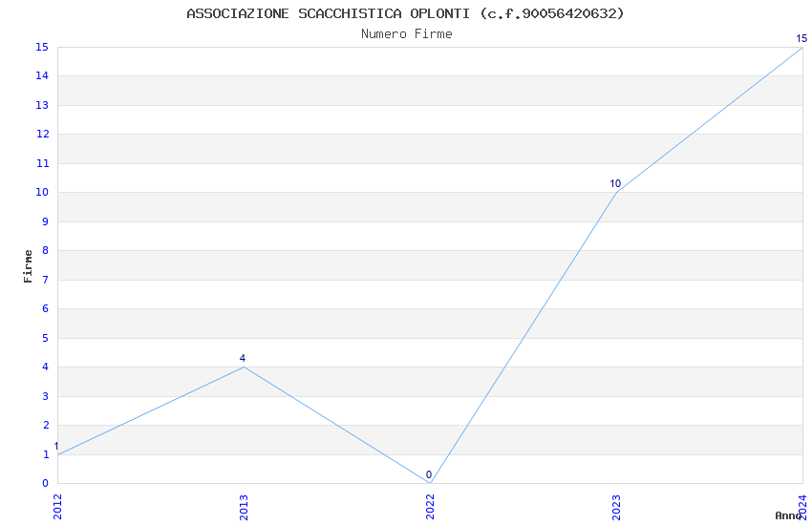Viewport: 812px width, 525px height.
Task: Click y-axis tick value 10
Action: [x=42, y=192]
